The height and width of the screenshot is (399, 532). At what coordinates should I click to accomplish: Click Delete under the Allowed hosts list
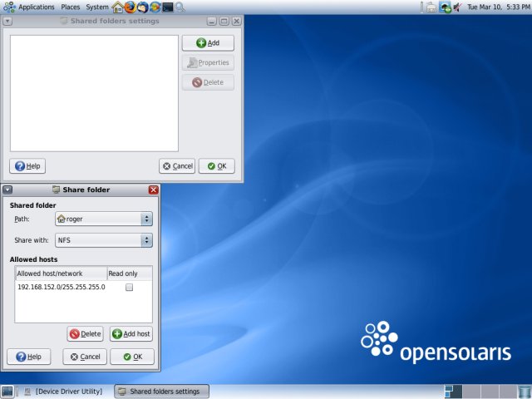[x=85, y=334]
